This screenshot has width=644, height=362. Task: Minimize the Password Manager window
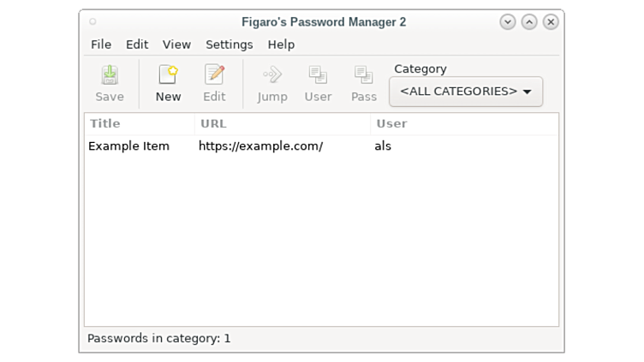point(508,22)
